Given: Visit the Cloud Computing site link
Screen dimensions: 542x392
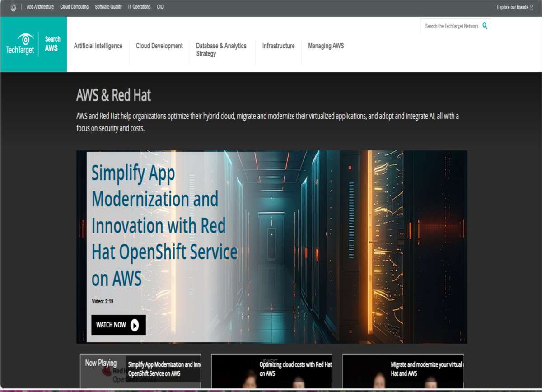Looking at the screenshot, I should (75, 6).
